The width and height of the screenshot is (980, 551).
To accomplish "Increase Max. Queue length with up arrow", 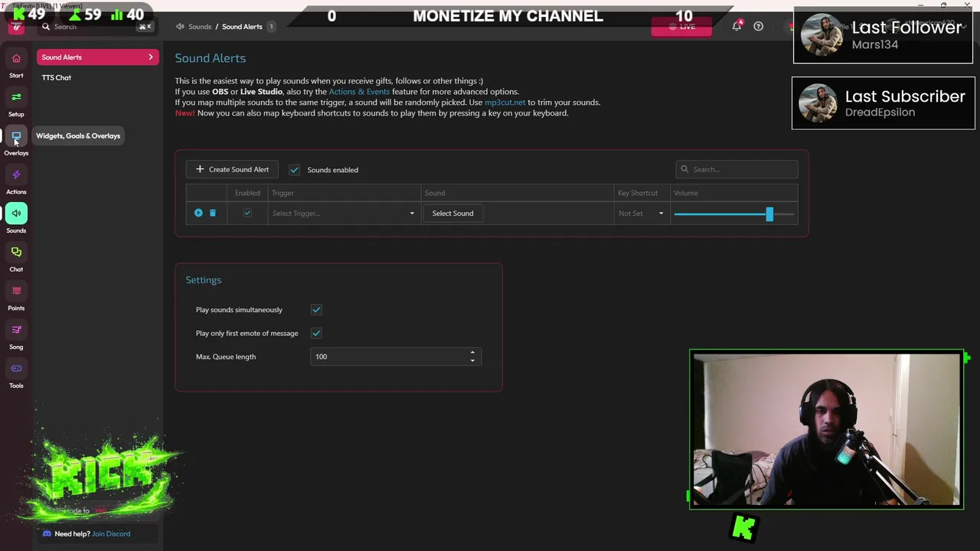I will (472, 353).
